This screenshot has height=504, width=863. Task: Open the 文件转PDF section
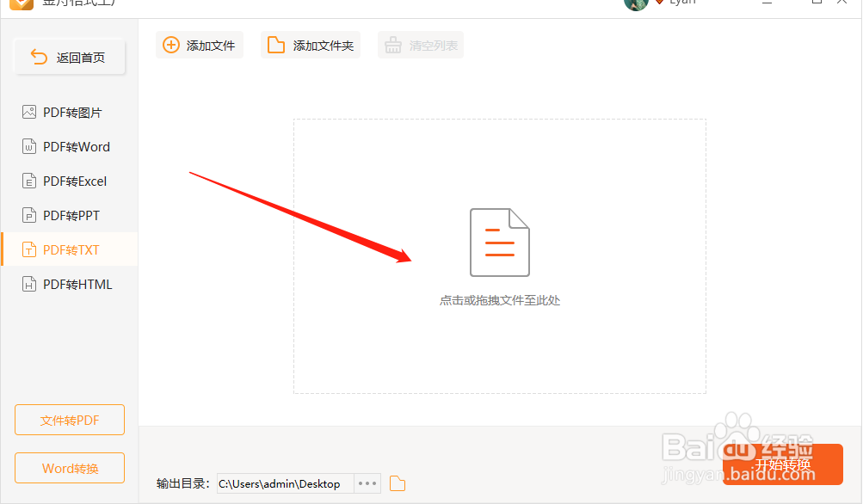[x=70, y=421]
